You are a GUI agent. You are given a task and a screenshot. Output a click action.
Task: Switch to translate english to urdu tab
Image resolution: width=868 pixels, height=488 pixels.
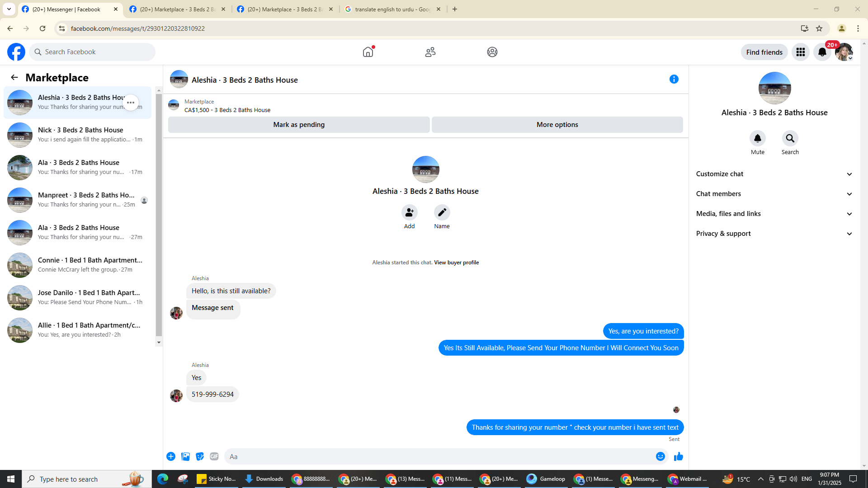[x=393, y=9]
